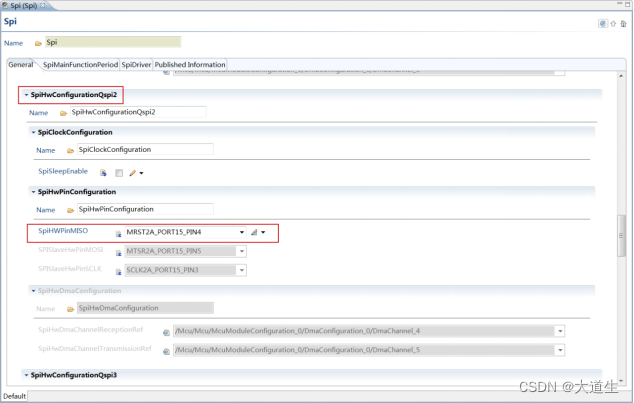Screen dimensions: 634x403
Task: Click the SpiHwDmaConfiguration name input field
Action: 145,308
